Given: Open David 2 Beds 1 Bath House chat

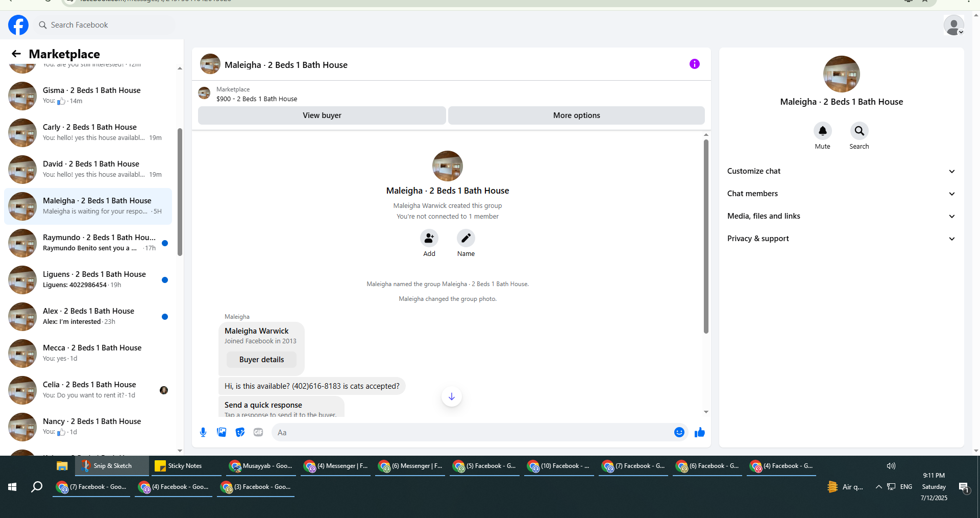Looking at the screenshot, I should [x=88, y=169].
